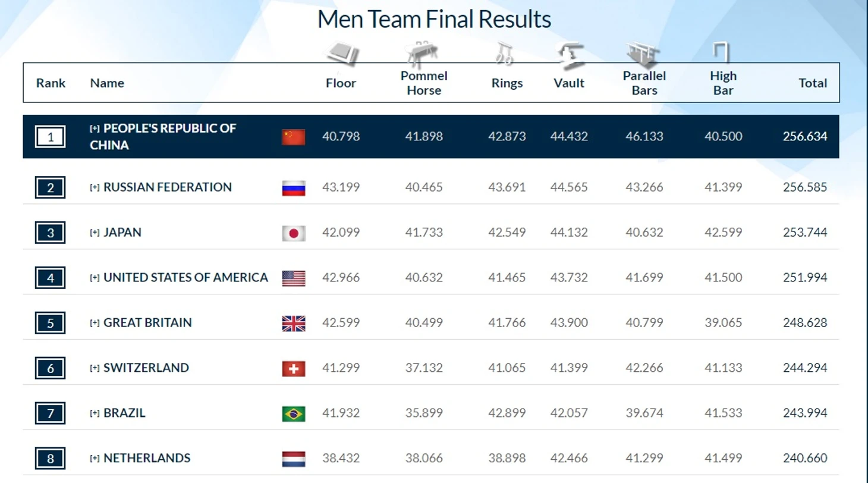Viewport: 868px width, 483px height.
Task: Click the China flag icon
Action: coord(294,137)
